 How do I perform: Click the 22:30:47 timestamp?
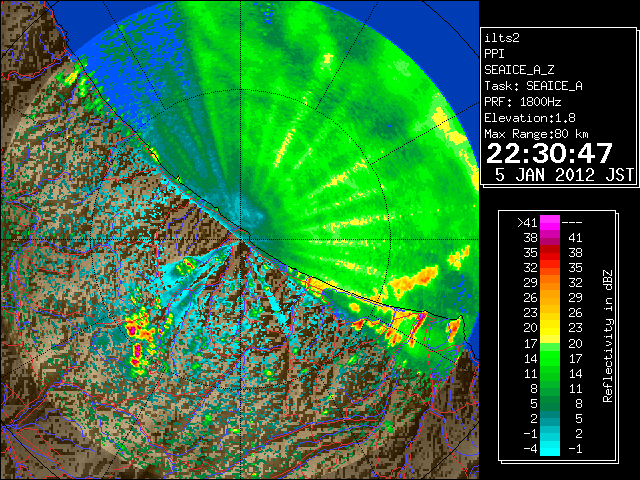(549, 153)
